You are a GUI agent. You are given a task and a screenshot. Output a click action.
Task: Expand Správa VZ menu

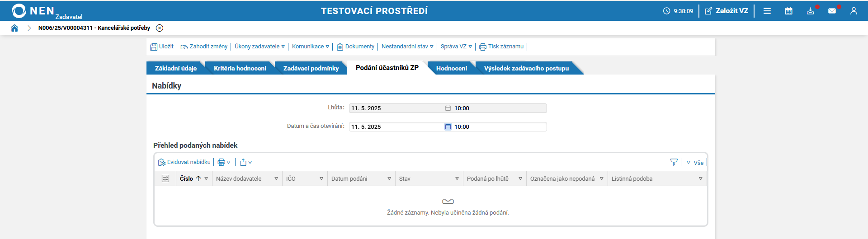coord(456,47)
